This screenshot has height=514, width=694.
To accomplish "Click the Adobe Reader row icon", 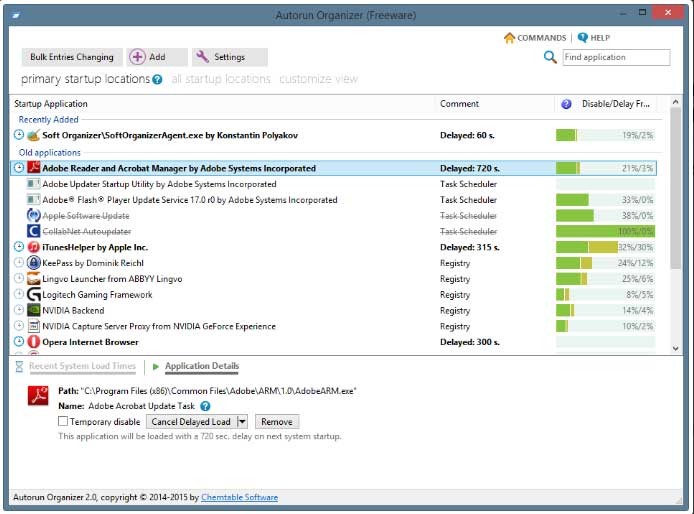I will click(34, 169).
